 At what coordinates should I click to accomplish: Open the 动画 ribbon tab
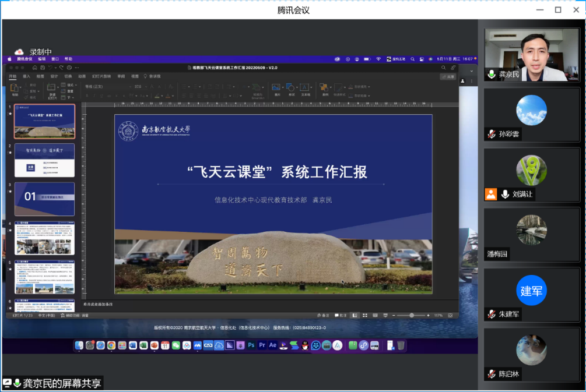[82, 76]
